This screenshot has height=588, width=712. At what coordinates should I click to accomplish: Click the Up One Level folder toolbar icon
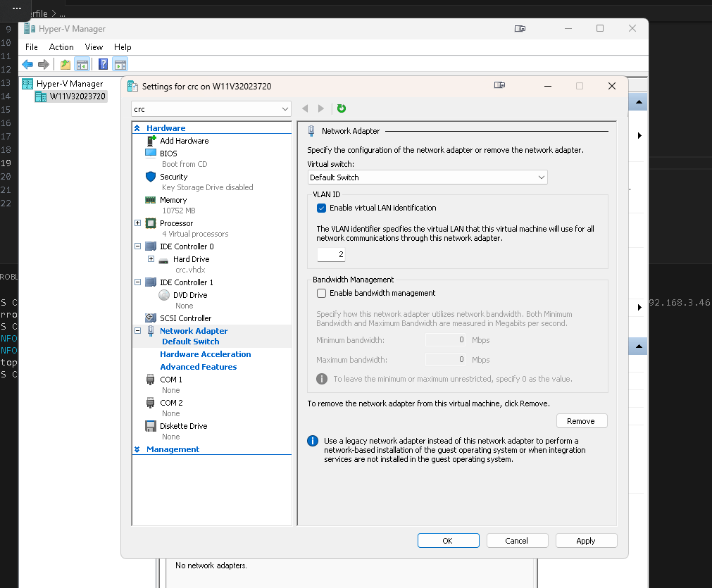65,65
